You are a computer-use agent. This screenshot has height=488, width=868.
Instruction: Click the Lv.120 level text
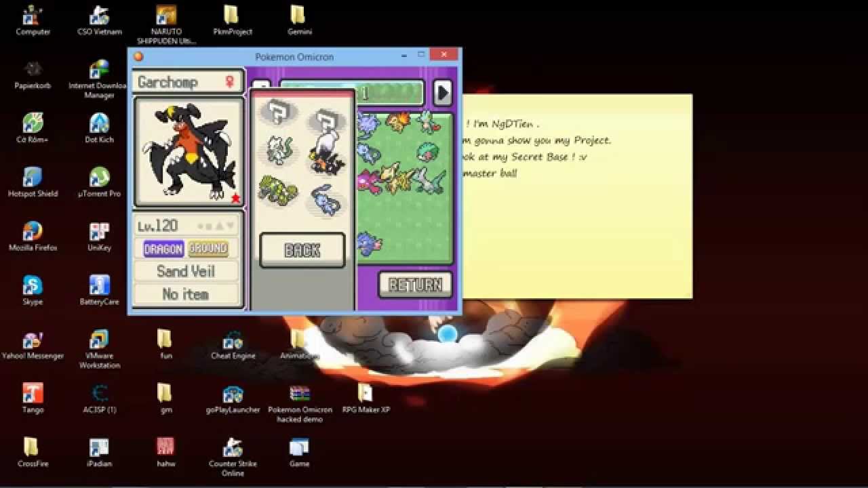pos(157,226)
